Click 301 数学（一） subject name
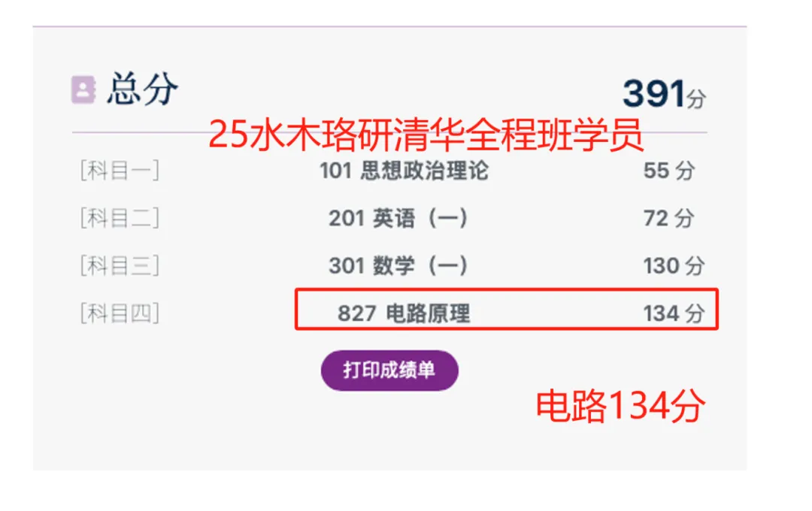Viewport: 812px width, 511px height. 398,265
